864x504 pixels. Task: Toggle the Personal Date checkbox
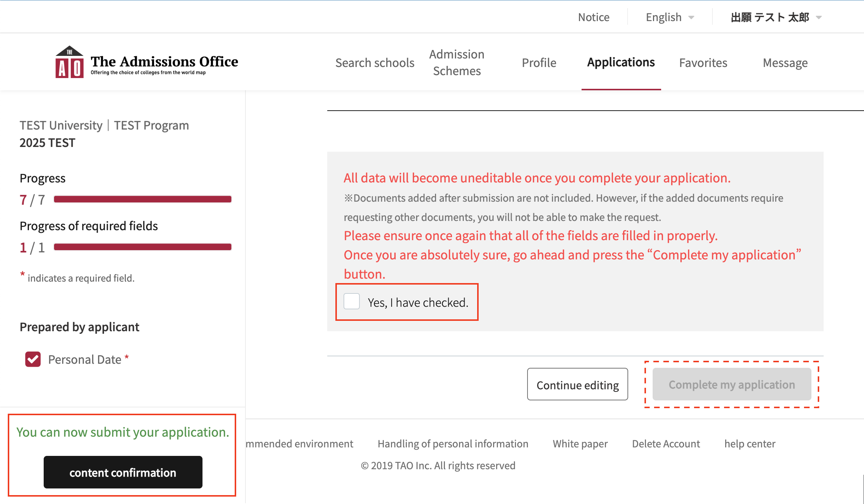(33, 359)
